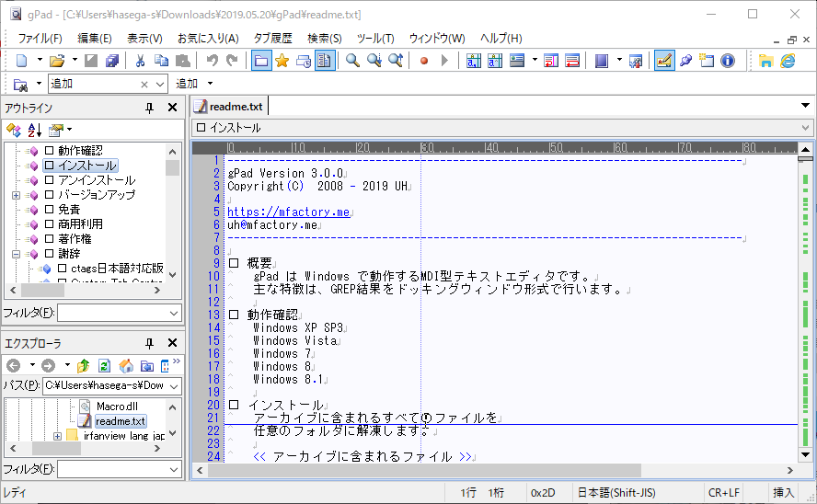The width and height of the screenshot is (817, 504).
Task: Open the 表示(V) menu
Action: [x=144, y=38]
